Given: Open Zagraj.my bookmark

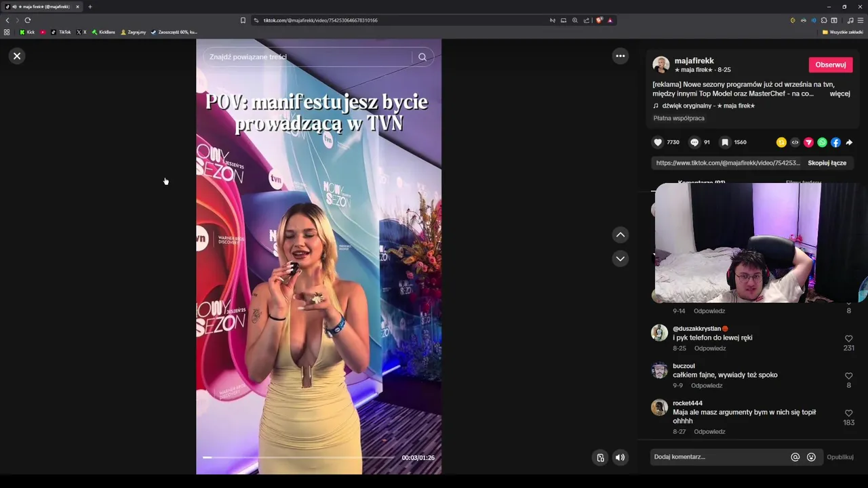Looking at the screenshot, I should [x=134, y=32].
